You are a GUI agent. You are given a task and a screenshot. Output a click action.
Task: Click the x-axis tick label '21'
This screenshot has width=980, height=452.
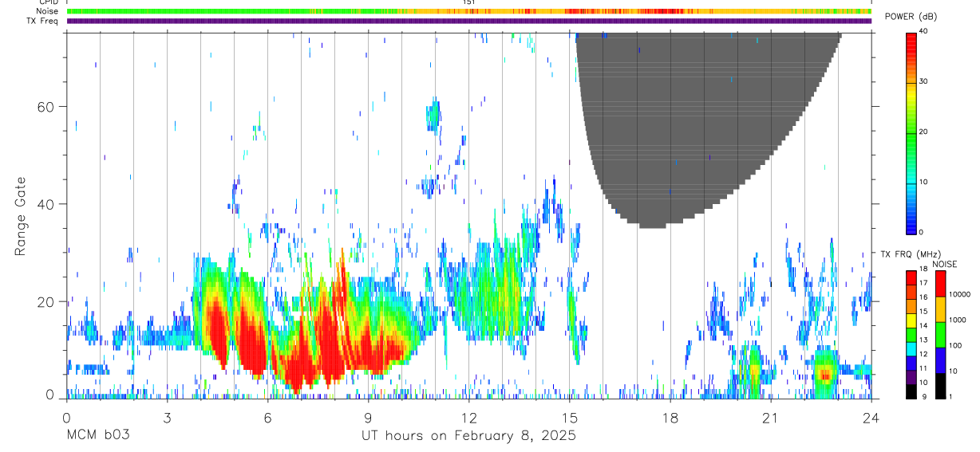point(771,418)
